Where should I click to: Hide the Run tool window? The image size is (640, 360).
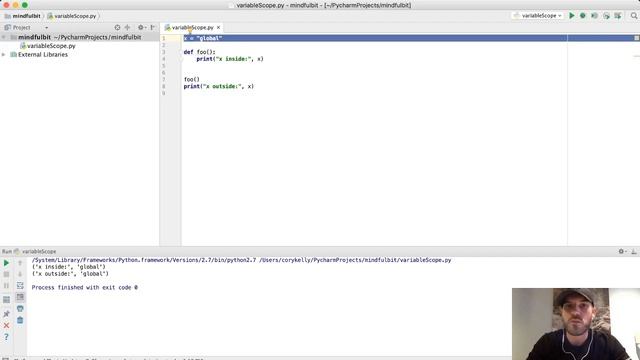point(634,251)
